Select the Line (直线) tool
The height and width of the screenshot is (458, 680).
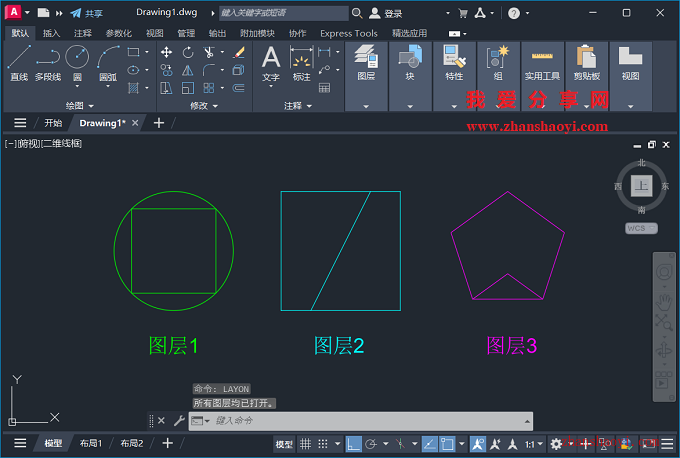(x=19, y=63)
